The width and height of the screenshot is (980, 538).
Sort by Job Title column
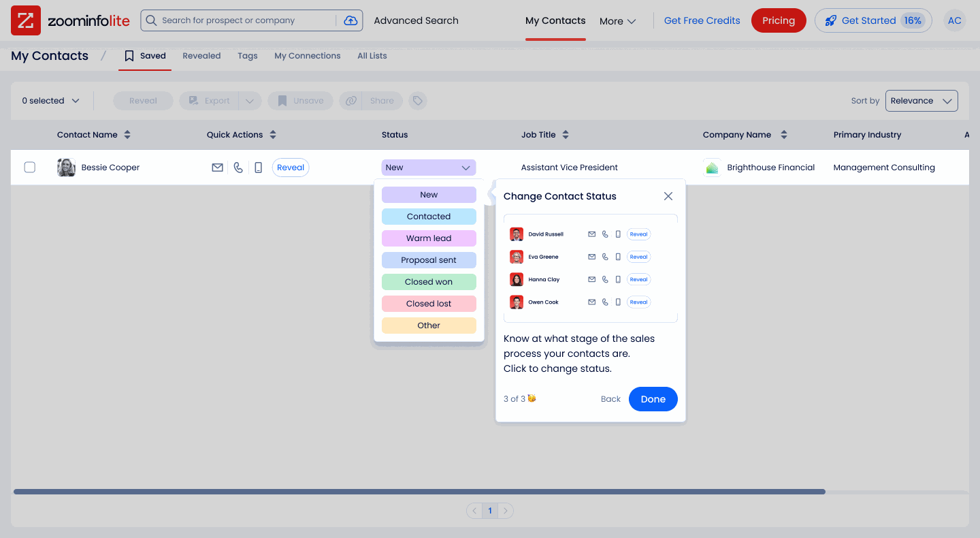[x=566, y=135]
